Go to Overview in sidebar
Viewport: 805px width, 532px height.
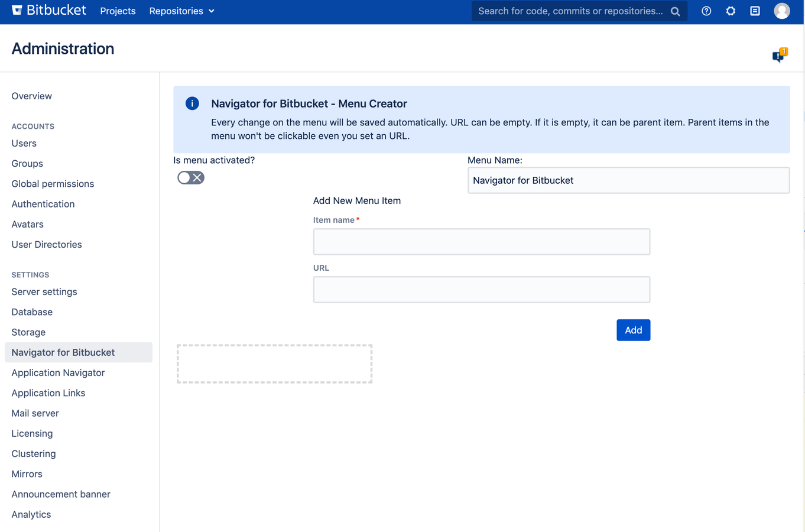[x=32, y=96]
